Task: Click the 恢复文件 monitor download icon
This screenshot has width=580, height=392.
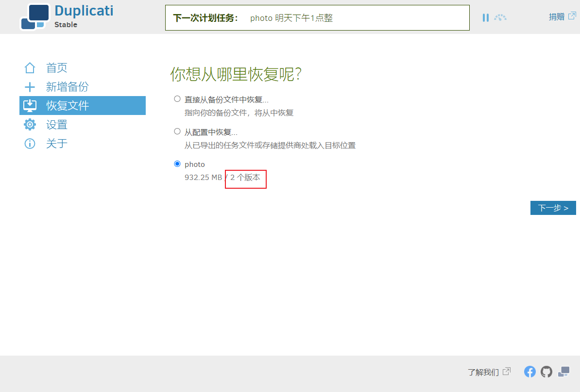Action: coord(30,106)
